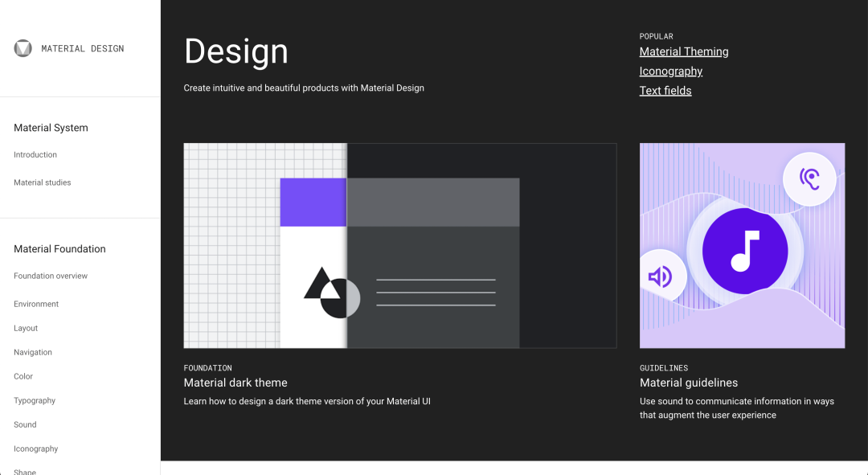Image resolution: width=868 pixels, height=475 pixels.
Task: Click the Material System section heading
Action: pos(51,128)
